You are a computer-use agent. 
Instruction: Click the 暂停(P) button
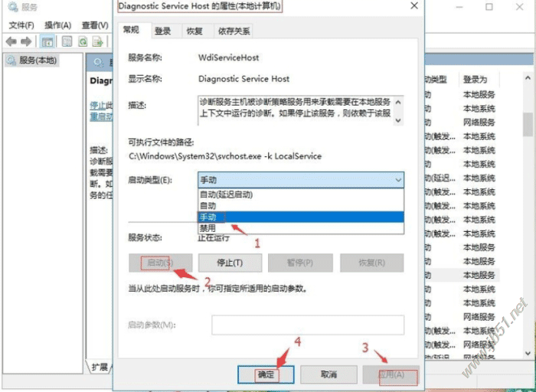300,263
